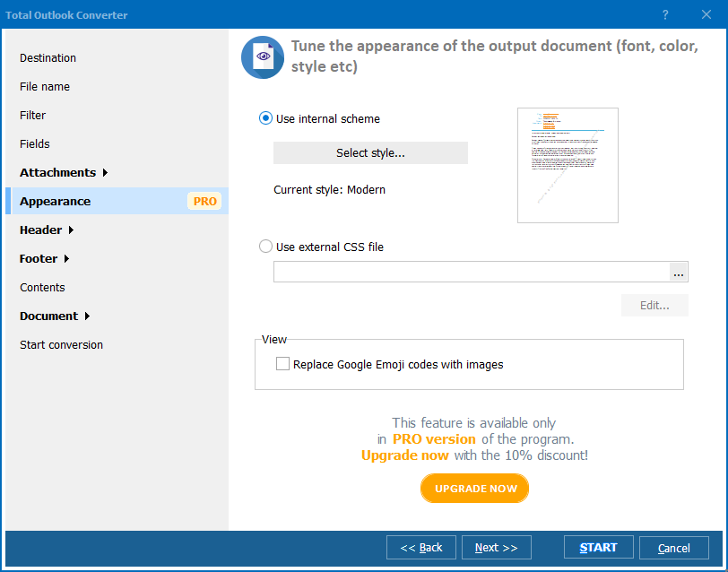
Task: Click the browse ellipsis button for CSS file
Action: [679, 273]
